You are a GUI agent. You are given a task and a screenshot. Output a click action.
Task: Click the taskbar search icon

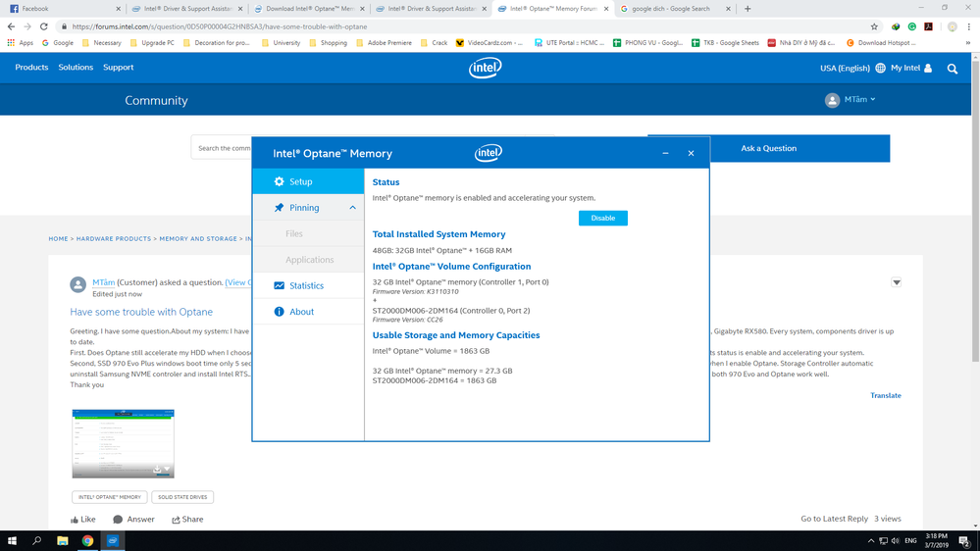pyautogui.click(x=37, y=541)
